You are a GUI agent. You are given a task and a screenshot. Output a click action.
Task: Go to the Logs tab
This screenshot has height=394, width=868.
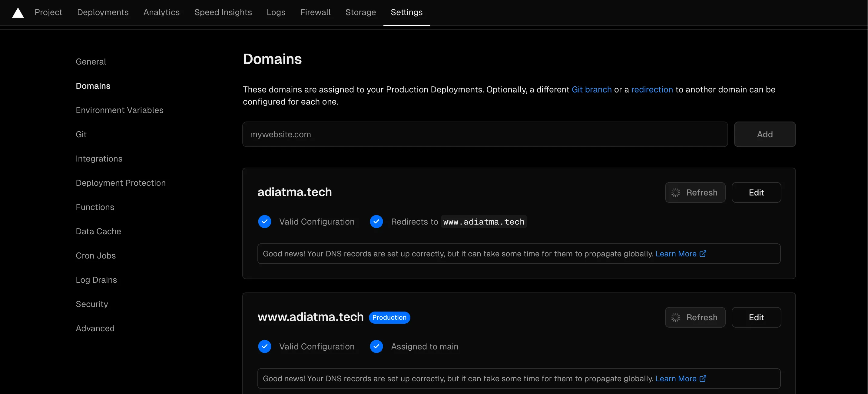(276, 12)
